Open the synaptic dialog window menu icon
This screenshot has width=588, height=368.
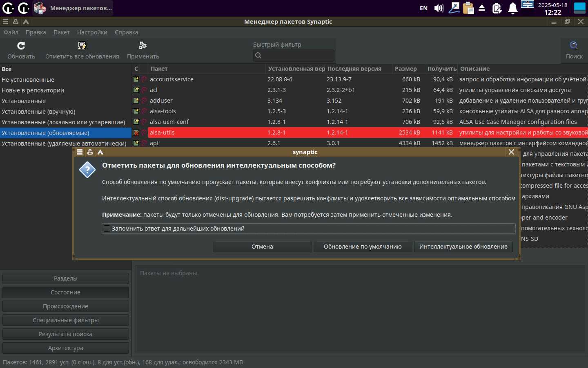click(80, 152)
